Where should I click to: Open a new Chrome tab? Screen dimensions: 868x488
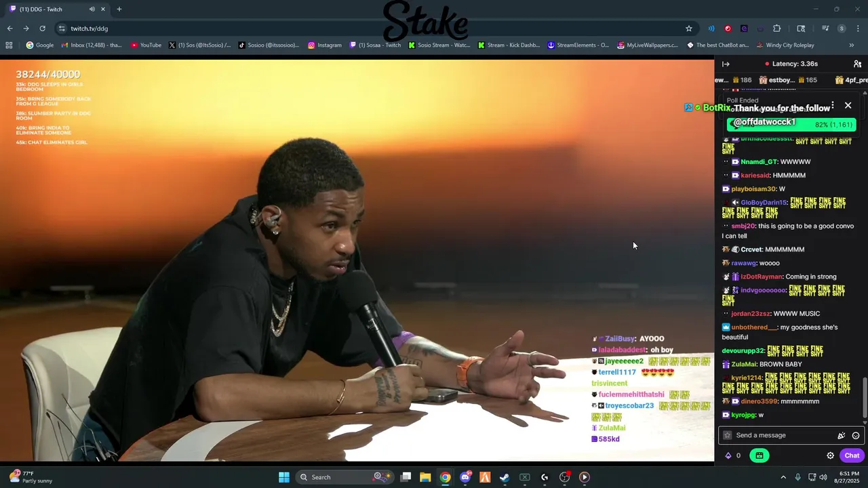[x=119, y=9]
